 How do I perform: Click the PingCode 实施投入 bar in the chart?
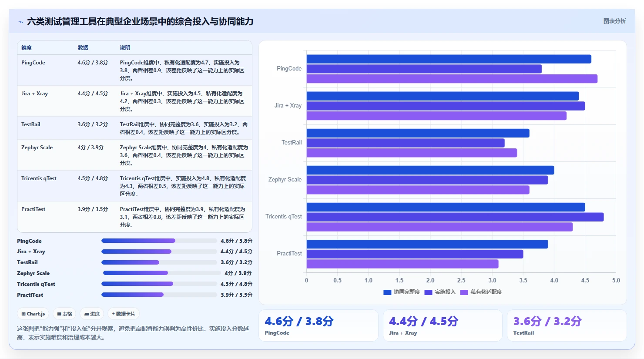point(424,69)
